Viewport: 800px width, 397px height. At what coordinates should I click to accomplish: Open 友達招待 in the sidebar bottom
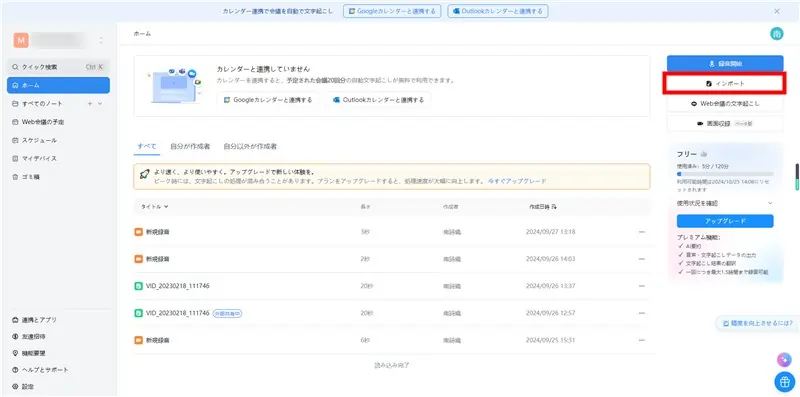point(28,337)
